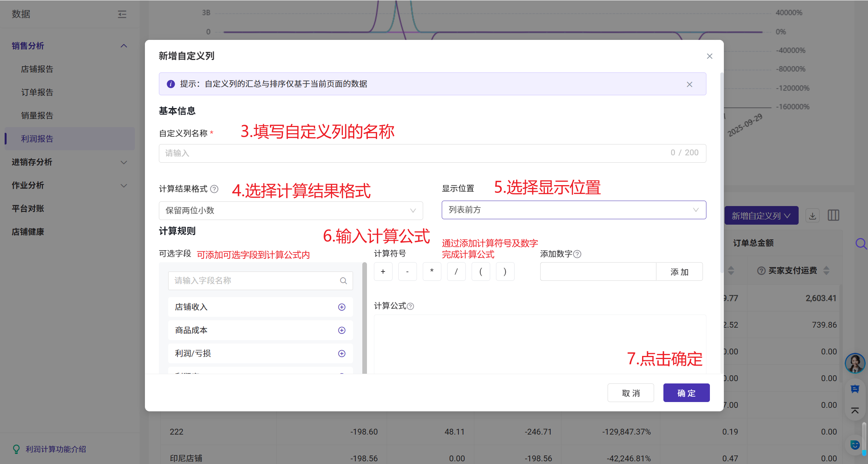Click the download icon beside 新增自定义列
The image size is (868, 464).
813,216
